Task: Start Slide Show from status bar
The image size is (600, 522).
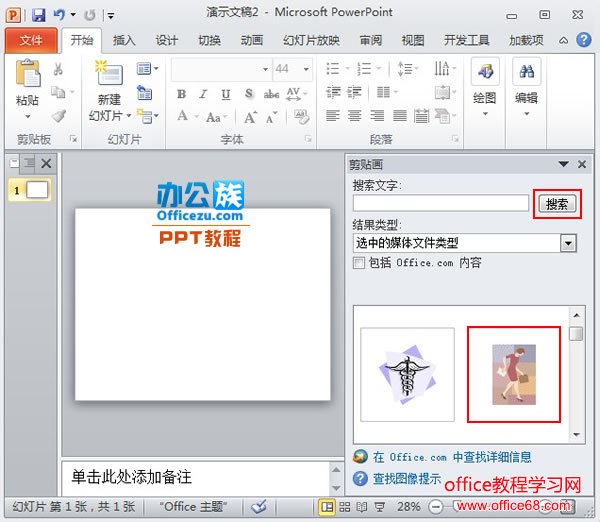Action: point(379,507)
